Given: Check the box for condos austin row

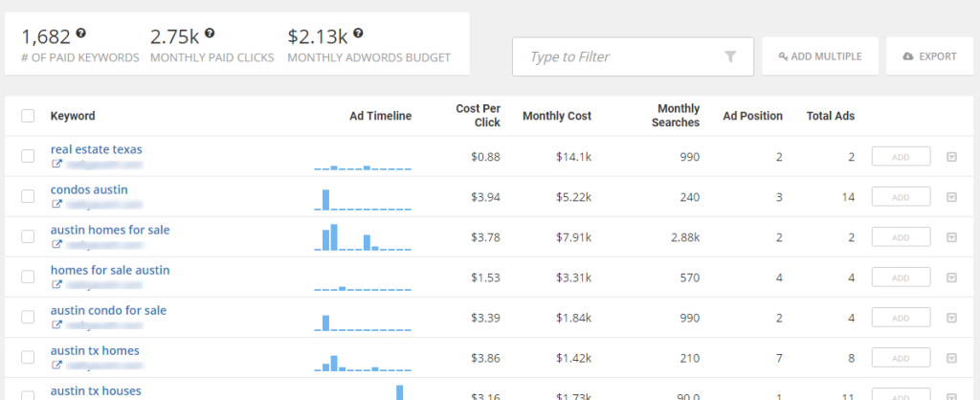Looking at the screenshot, I should [28, 196].
